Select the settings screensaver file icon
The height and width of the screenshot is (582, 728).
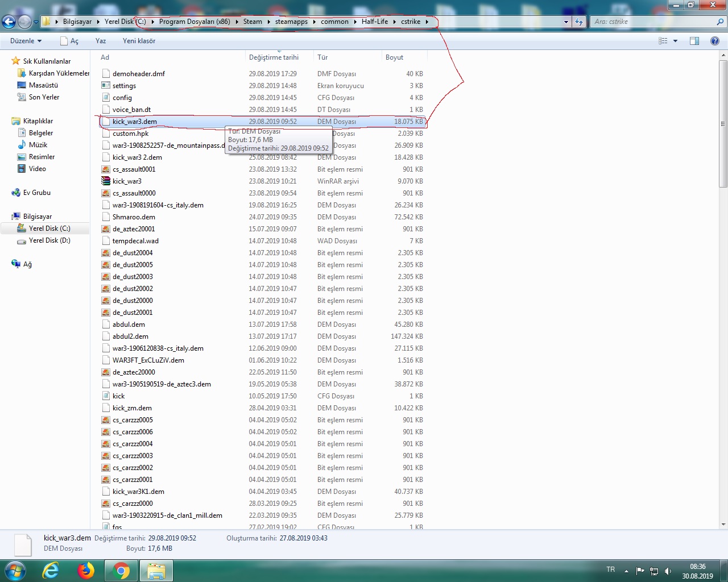point(106,86)
